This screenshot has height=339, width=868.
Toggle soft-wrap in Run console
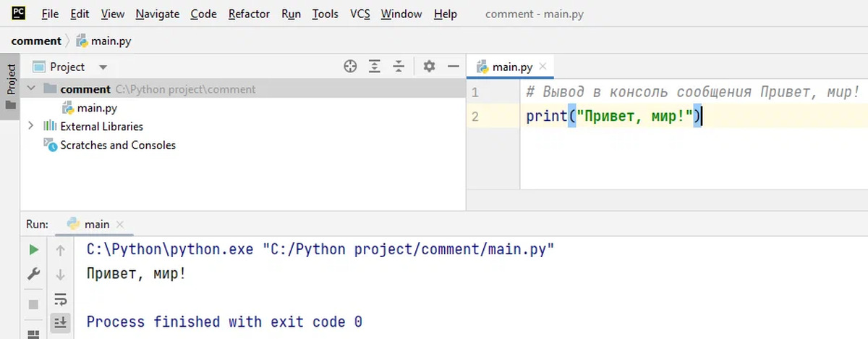[61, 299]
